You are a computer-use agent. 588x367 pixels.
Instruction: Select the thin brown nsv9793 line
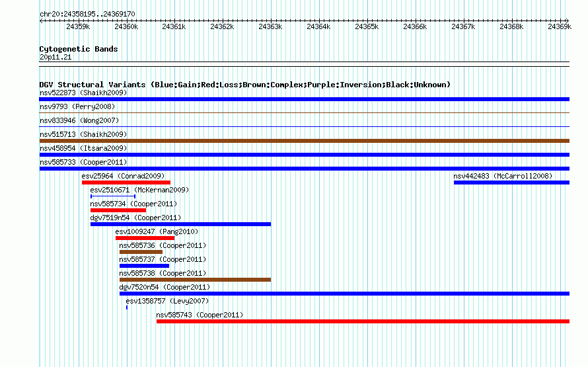304,112
